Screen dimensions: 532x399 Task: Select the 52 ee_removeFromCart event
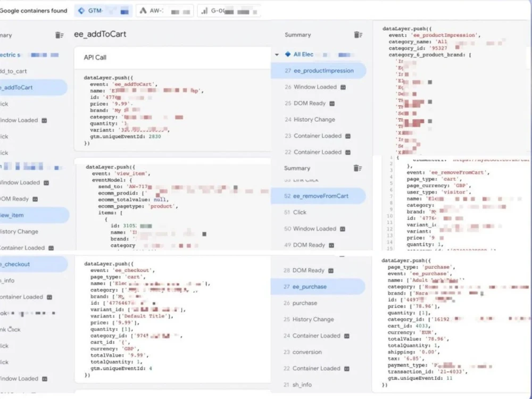click(318, 196)
